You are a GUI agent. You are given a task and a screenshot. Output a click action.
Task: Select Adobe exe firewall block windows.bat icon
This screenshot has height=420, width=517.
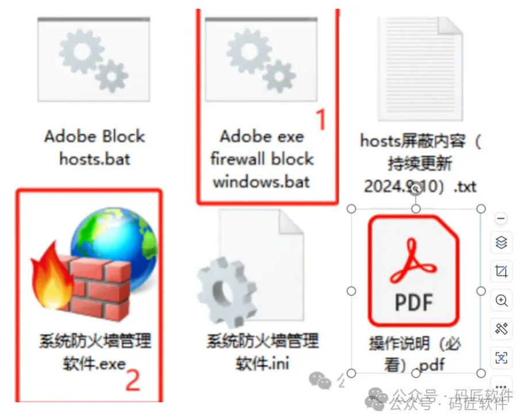[261, 59]
